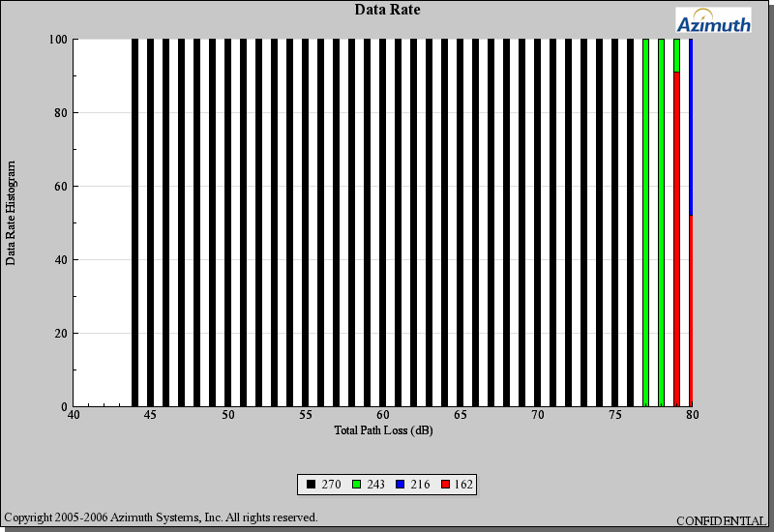Click the Azimuth logo
Viewport: 774px width, 532px height.
(x=713, y=20)
